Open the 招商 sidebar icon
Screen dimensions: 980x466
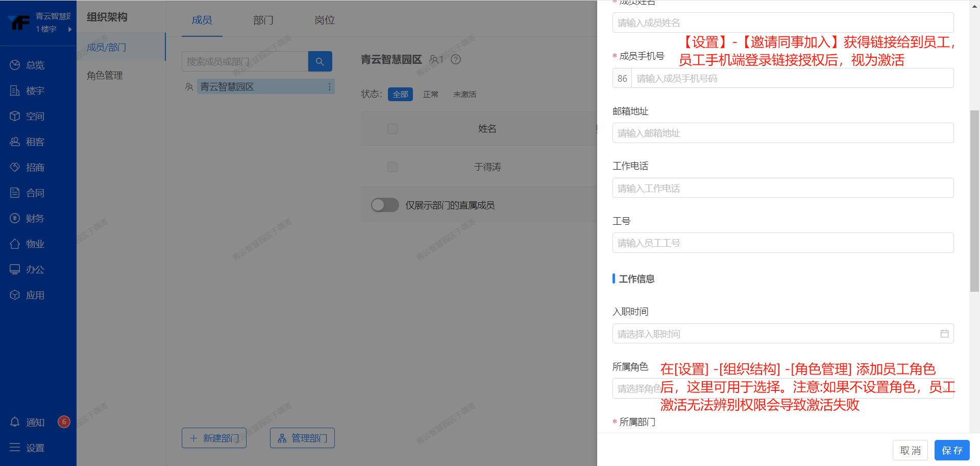coord(15,167)
